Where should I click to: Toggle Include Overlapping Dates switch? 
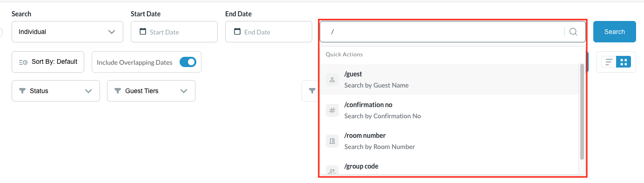click(188, 62)
